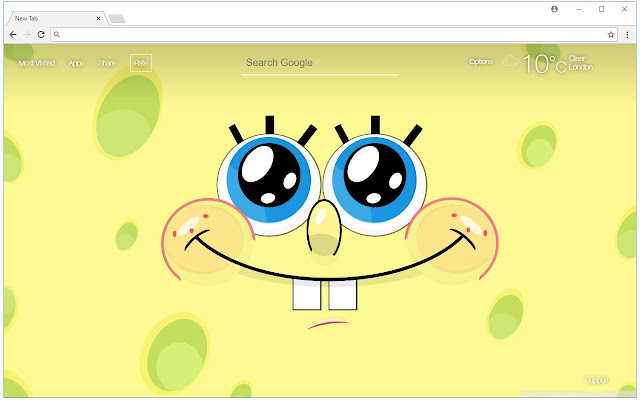Click the forward navigation arrow

27,35
